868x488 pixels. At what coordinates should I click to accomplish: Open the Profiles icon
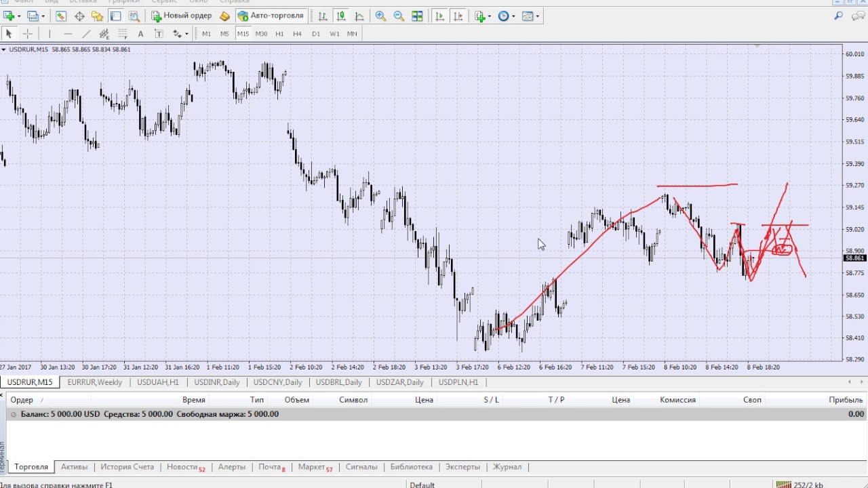32,16
